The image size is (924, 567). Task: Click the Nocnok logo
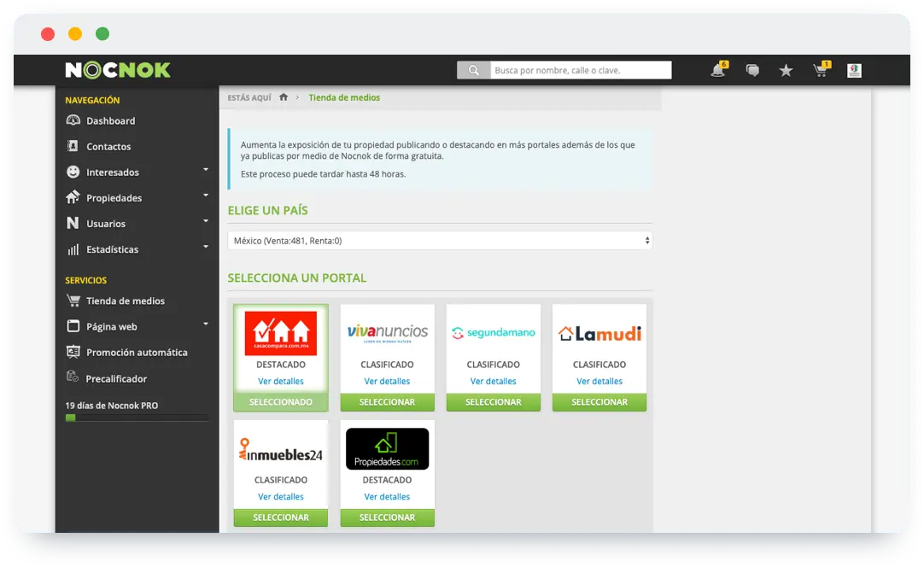pyautogui.click(x=118, y=70)
